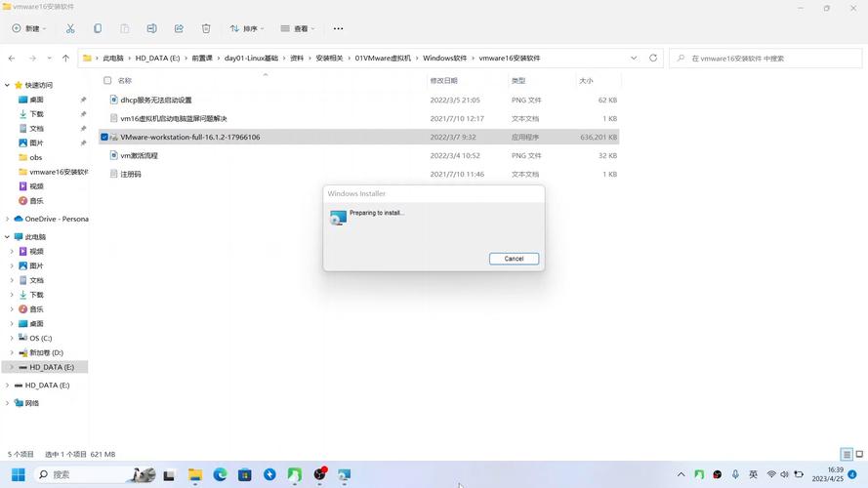Select the VMware-workstation-full-16.1.2-17966106 file name

(x=189, y=137)
